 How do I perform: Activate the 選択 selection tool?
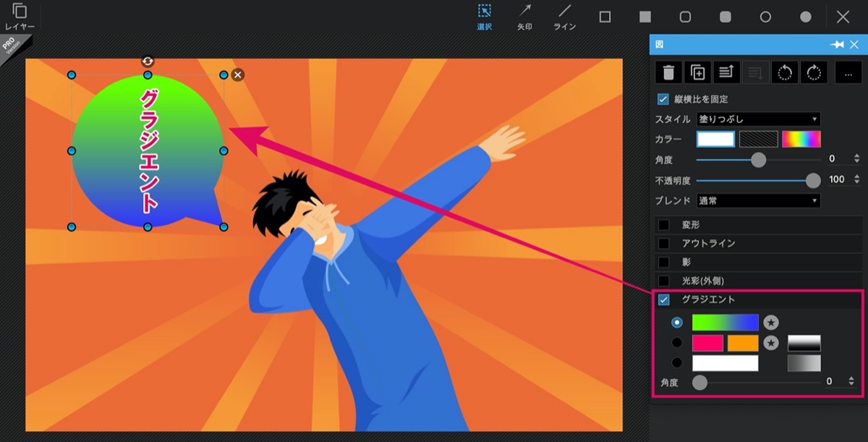484,17
